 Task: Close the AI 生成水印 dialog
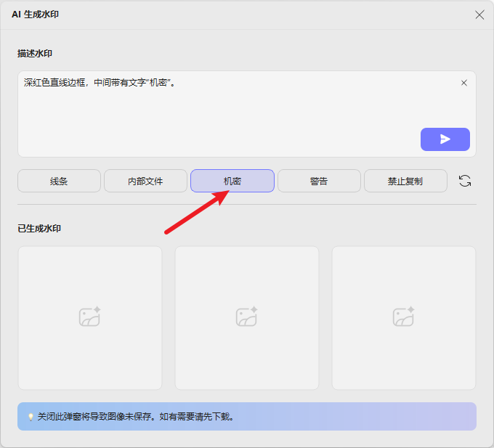[479, 15]
